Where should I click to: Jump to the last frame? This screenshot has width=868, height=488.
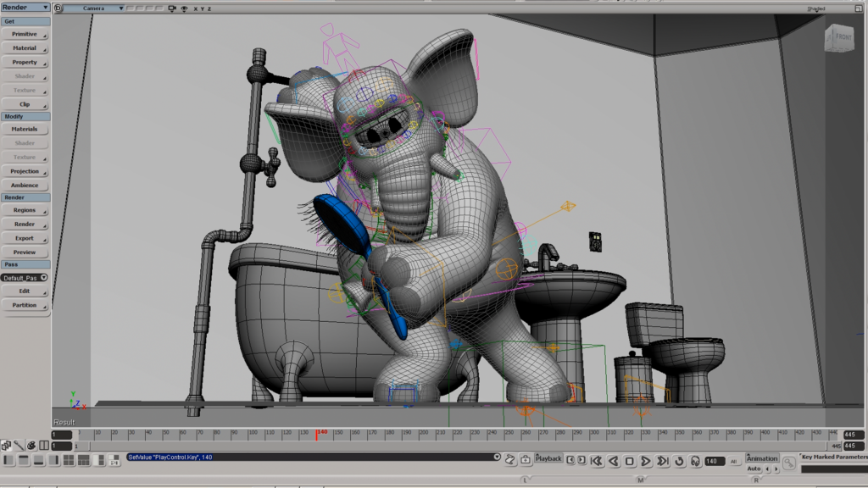click(663, 461)
